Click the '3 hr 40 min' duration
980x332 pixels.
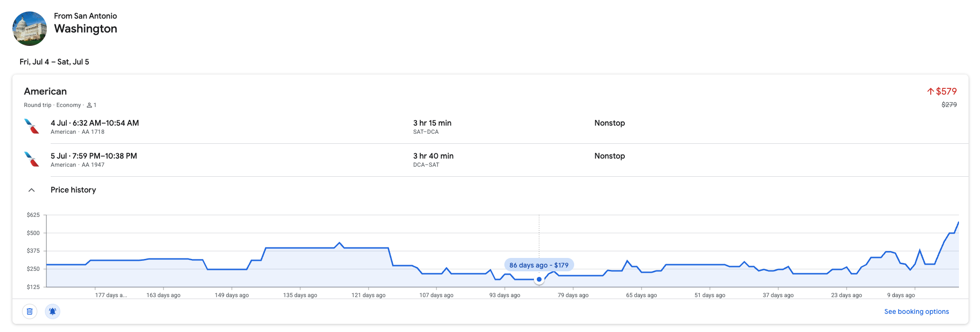(x=433, y=156)
